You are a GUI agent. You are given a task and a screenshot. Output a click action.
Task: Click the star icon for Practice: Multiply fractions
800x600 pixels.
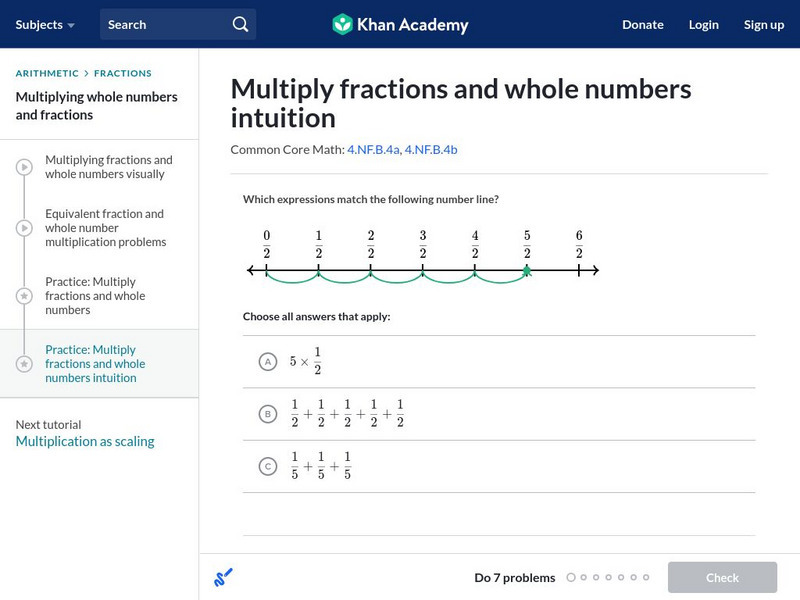pyautogui.click(x=24, y=296)
